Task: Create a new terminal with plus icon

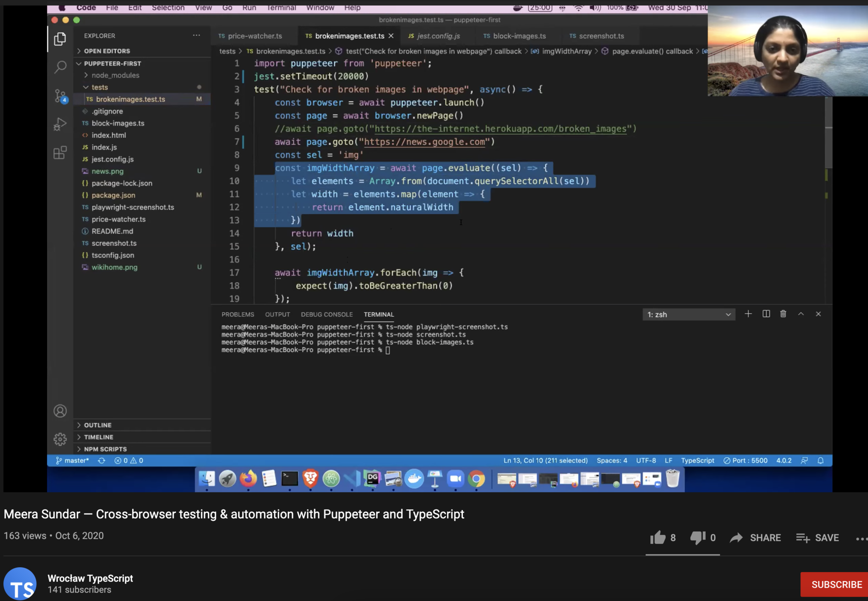Action: coord(748,314)
